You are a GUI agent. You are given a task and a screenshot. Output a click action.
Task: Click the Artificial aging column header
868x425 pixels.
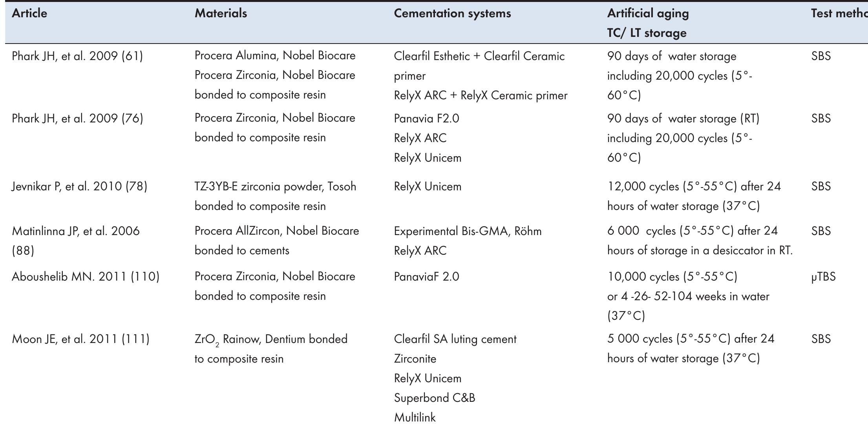click(648, 13)
